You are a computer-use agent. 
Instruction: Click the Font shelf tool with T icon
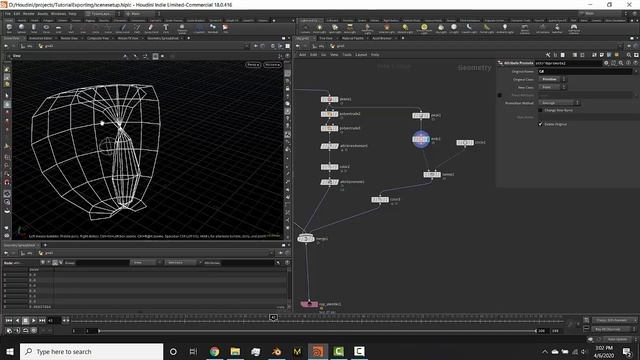coord(166,29)
